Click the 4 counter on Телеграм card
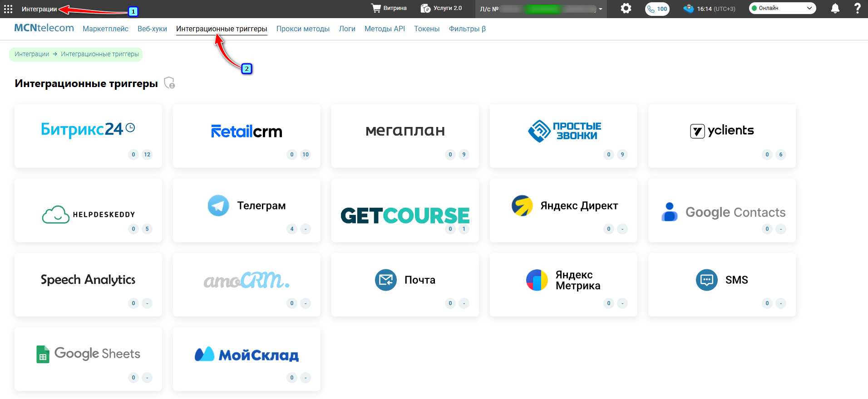The image size is (868, 399). click(x=292, y=229)
